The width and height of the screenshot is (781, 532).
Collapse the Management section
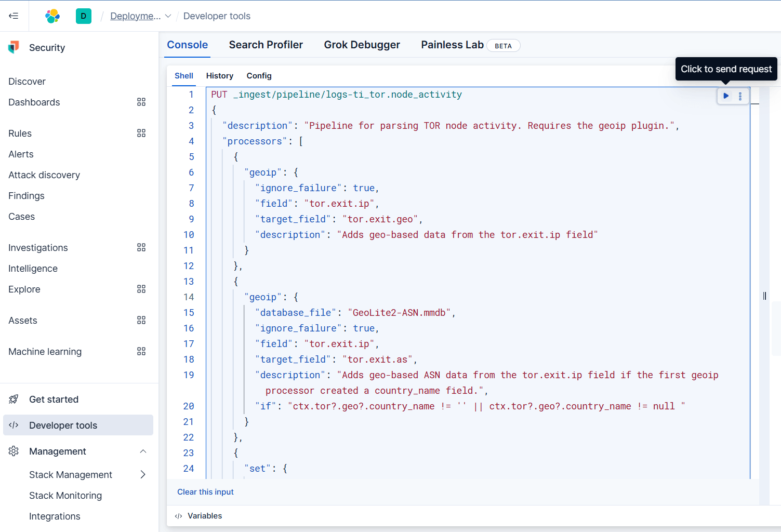143,451
